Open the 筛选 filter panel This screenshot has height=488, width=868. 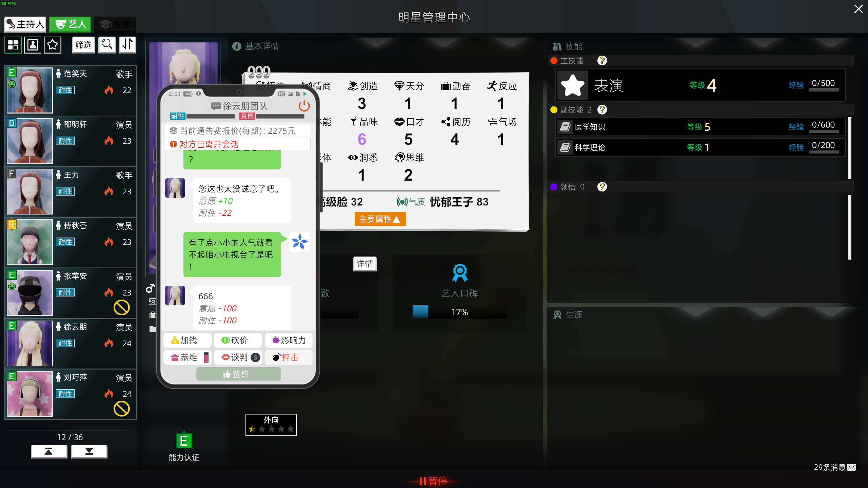pos(83,45)
